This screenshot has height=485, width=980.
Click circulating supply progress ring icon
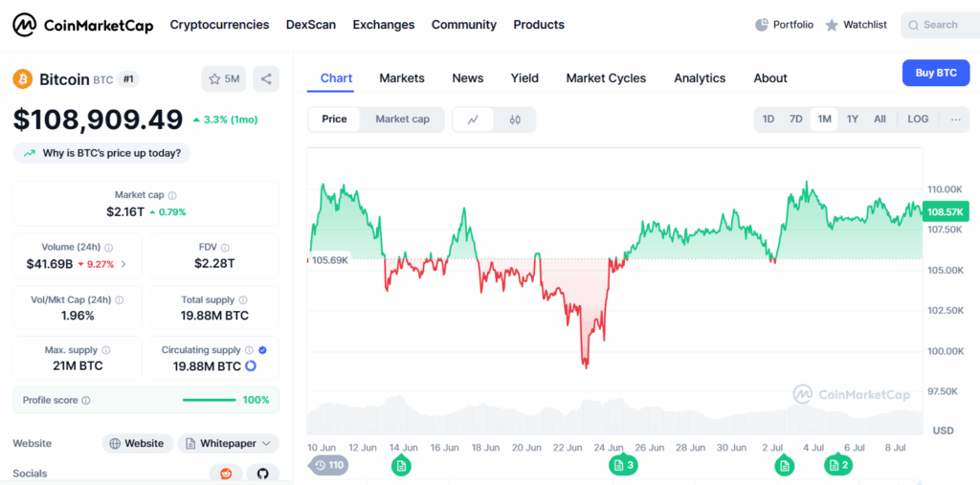(251, 365)
